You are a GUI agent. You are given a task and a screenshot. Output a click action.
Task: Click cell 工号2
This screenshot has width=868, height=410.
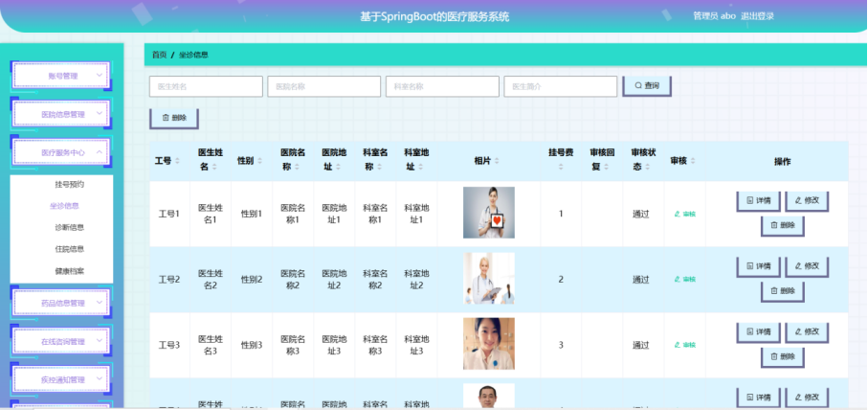pyautogui.click(x=169, y=280)
